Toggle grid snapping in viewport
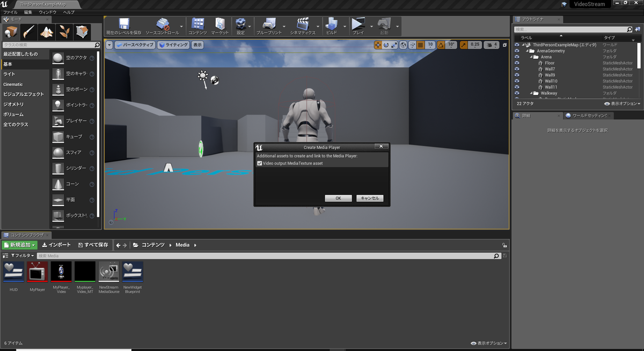644x351 pixels. (421, 45)
